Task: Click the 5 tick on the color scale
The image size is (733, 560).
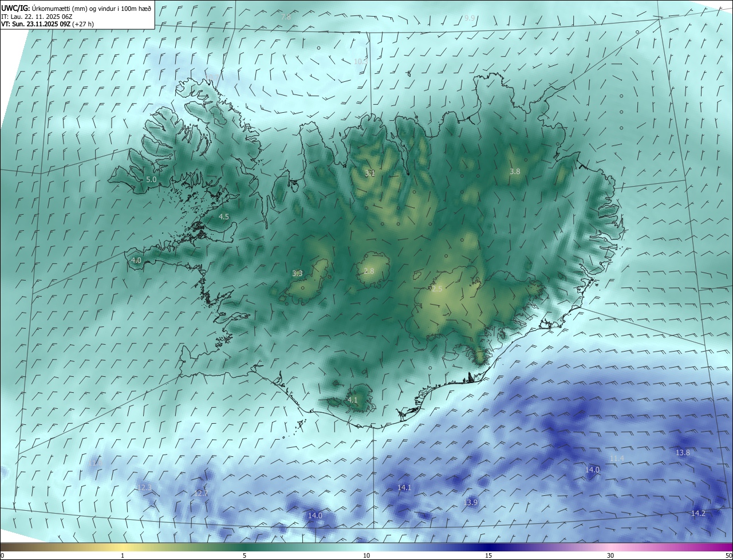Action: [245, 556]
